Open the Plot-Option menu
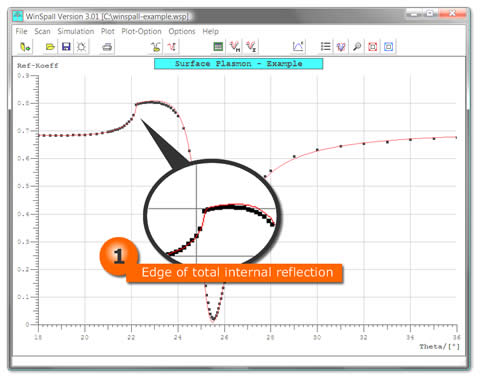The width and height of the screenshot is (480, 380). (x=141, y=31)
